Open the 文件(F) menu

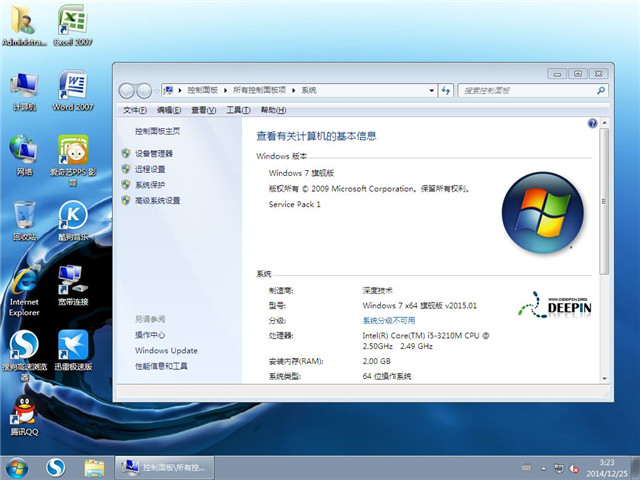click(135, 110)
